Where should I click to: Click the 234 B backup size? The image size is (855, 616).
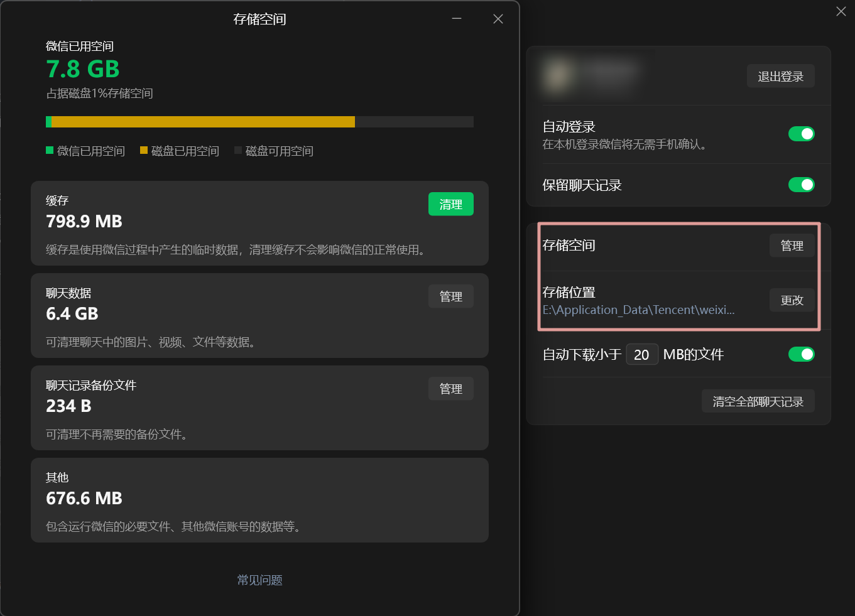click(x=68, y=406)
